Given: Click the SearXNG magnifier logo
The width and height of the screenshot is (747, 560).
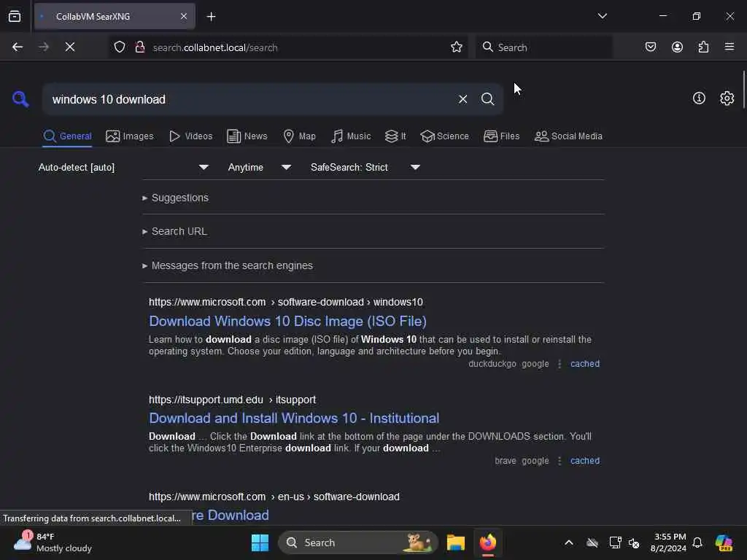Looking at the screenshot, I should click(20, 99).
